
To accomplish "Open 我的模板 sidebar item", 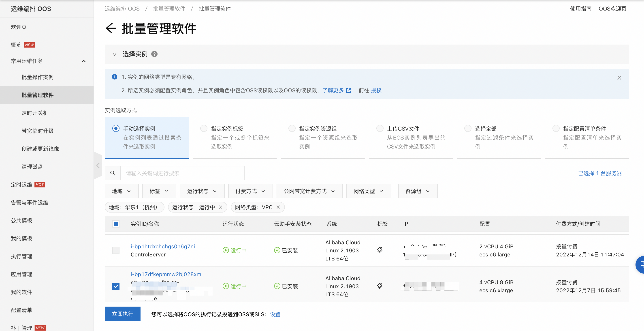I will 21,239.
